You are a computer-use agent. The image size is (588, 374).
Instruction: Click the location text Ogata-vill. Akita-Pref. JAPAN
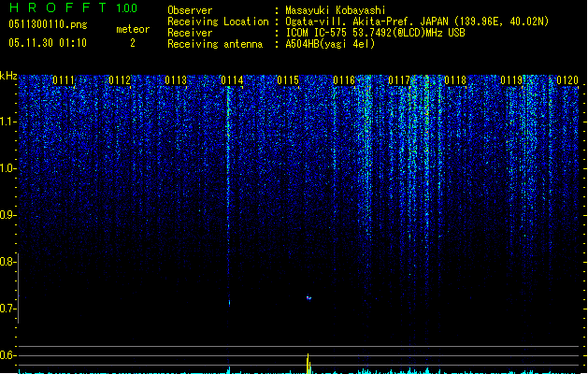tap(366, 22)
